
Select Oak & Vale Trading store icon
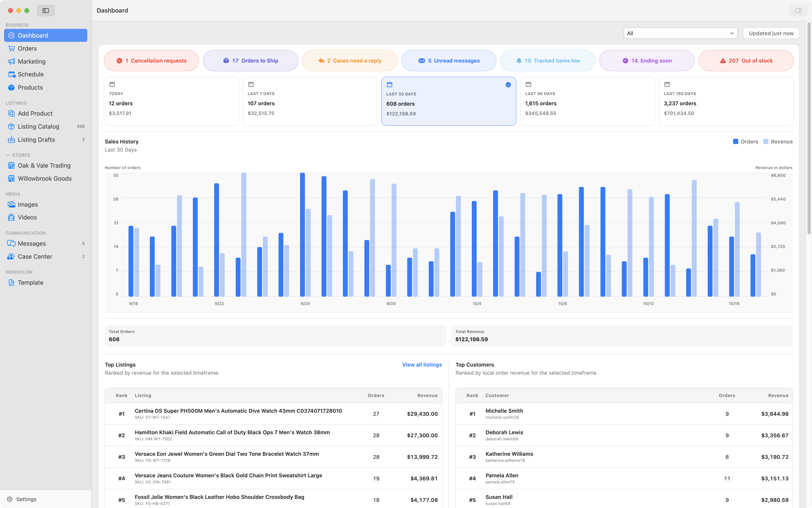(x=11, y=165)
